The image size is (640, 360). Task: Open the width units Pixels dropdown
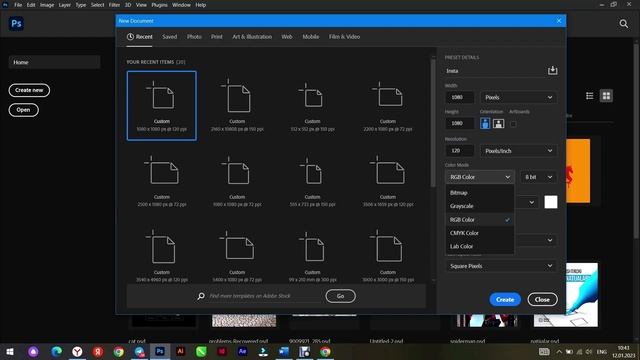point(518,98)
